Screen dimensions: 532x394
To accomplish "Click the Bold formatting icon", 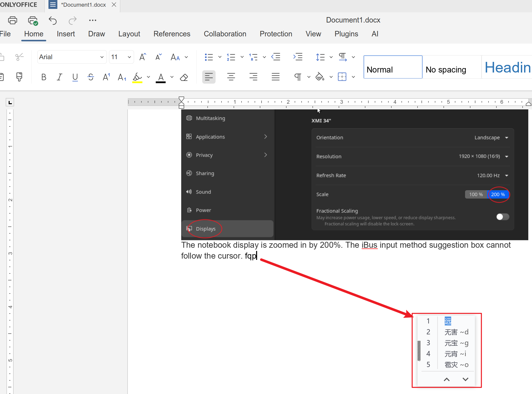I will click(x=44, y=77).
